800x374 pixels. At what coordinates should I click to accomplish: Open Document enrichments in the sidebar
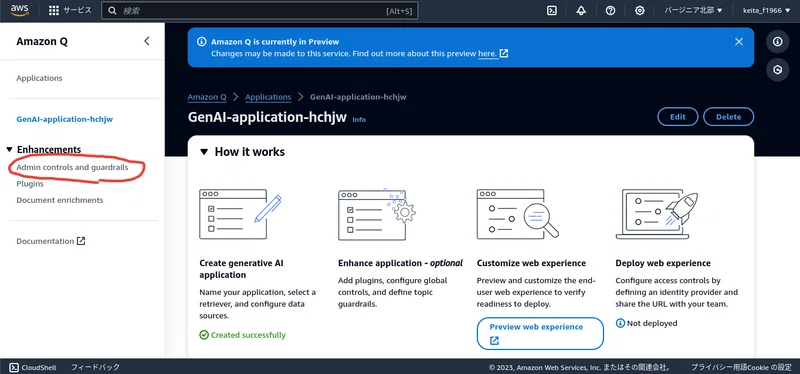point(60,200)
